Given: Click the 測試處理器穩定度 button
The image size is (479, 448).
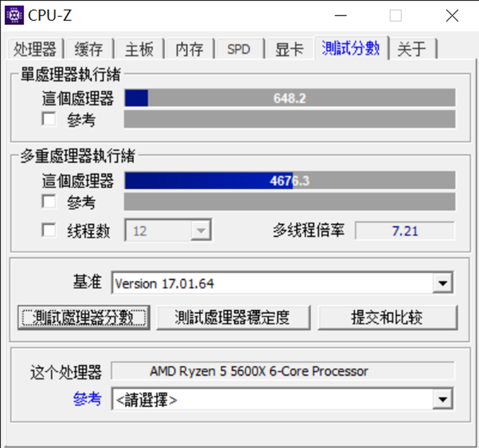Looking at the screenshot, I should (x=234, y=317).
